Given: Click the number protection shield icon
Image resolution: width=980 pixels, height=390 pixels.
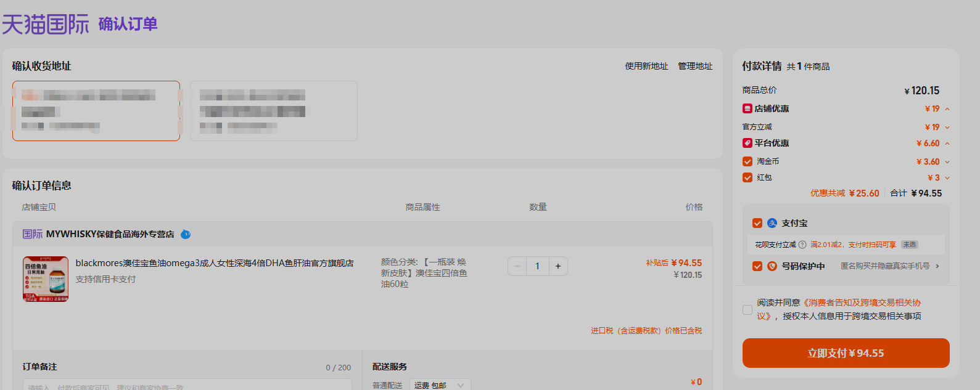Looking at the screenshot, I should click(772, 266).
